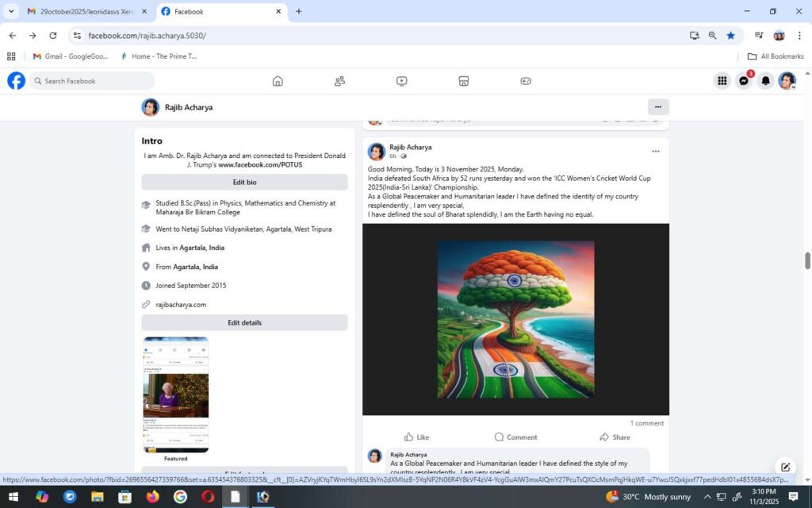
Task: Open the Friends icon in top navigation
Action: click(x=339, y=81)
